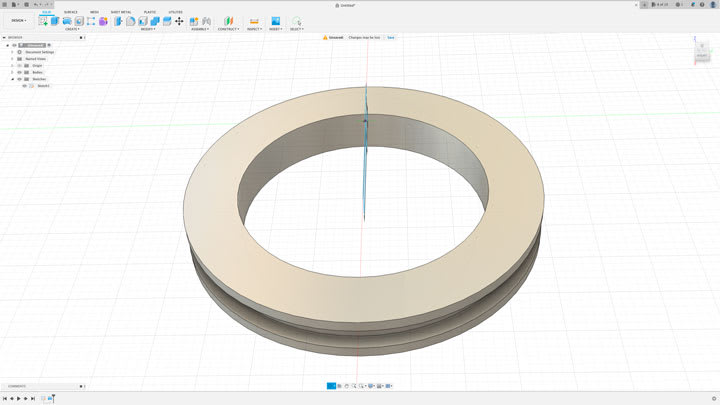The width and height of the screenshot is (720, 405).
Task: Click the Redo arrow
Action: click(46, 5)
